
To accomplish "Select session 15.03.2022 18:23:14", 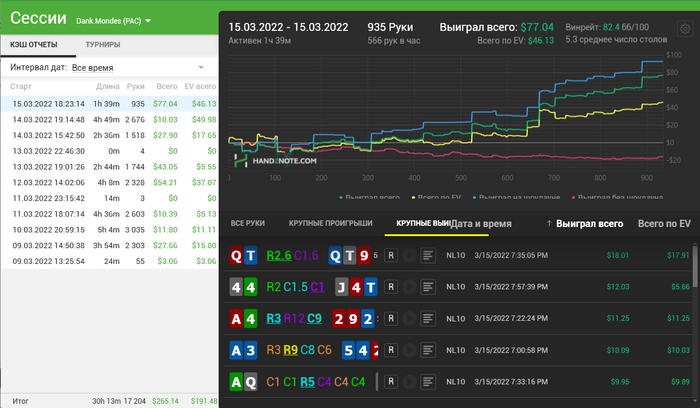I will point(109,104).
